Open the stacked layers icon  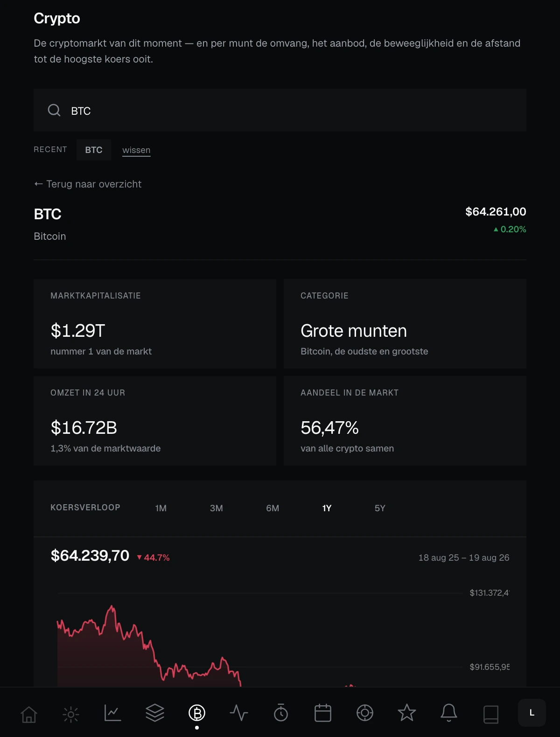pyautogui.click(x=155, y=714)
